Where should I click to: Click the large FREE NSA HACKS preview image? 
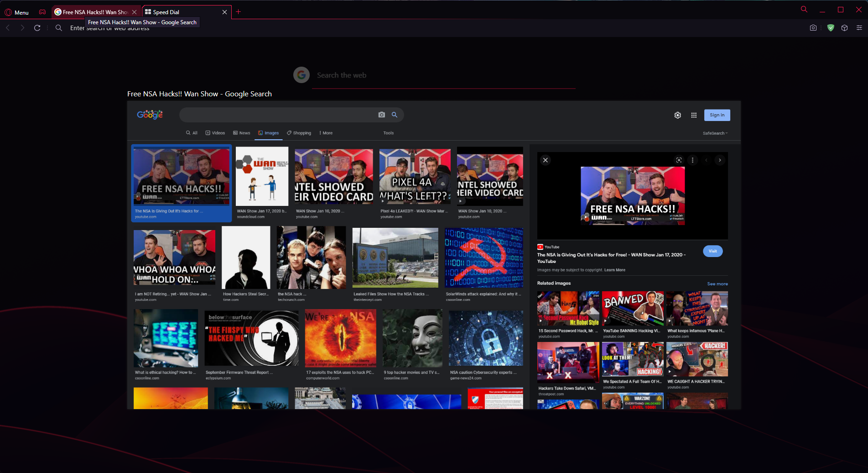pos(633,195)
